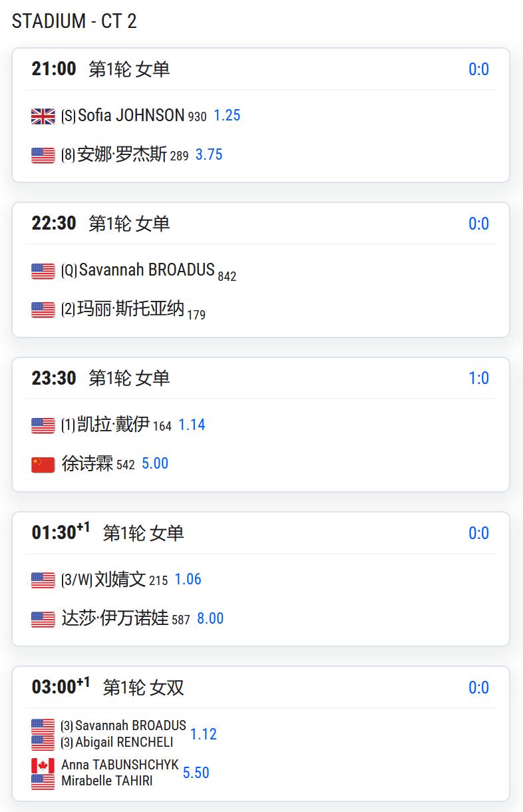Click Canada flag next to Anna TABUNSHCHYK

coord(43,766)
